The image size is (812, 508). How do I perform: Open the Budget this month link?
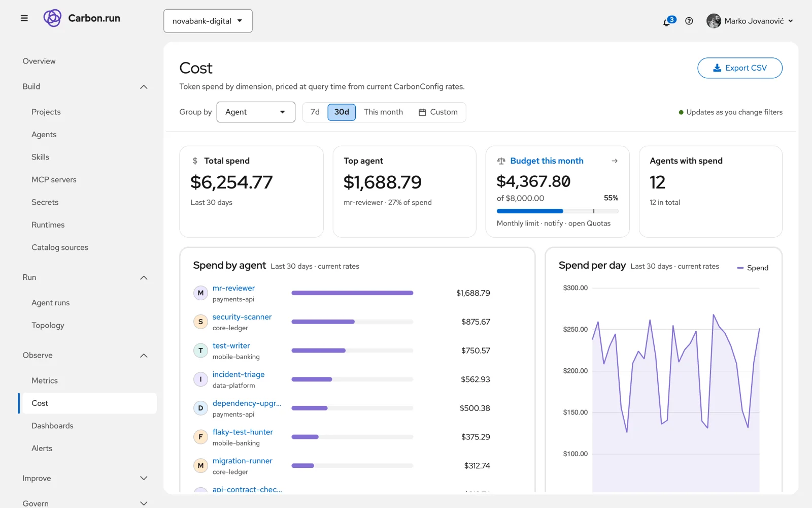coord(547,161)
